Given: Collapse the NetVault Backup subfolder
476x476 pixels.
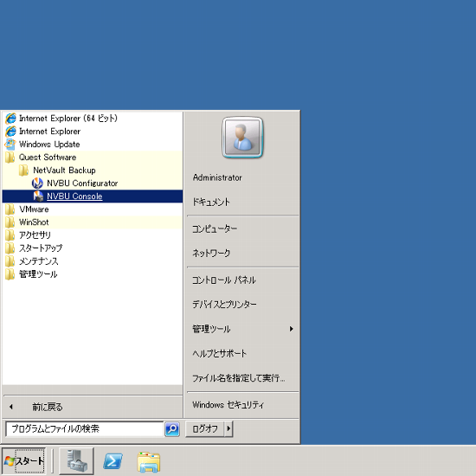Looking at the screenshot, I should coord(93,170).
